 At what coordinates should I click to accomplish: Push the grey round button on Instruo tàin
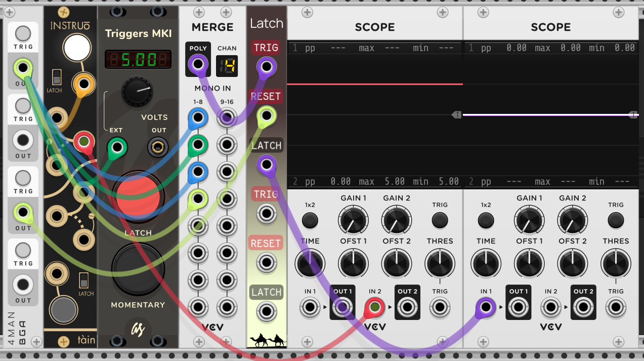point(64,310)
